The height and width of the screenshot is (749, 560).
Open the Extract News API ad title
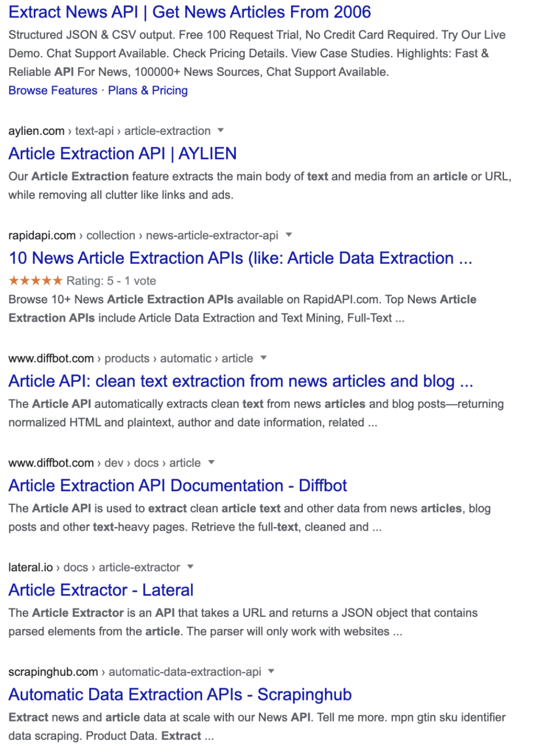[x=189, y=12]
